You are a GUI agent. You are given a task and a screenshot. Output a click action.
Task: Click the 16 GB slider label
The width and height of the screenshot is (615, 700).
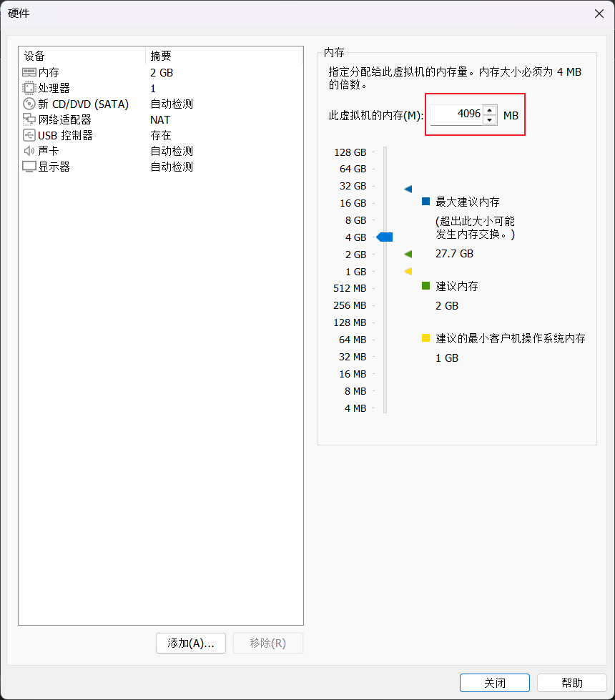pos(353,203)
